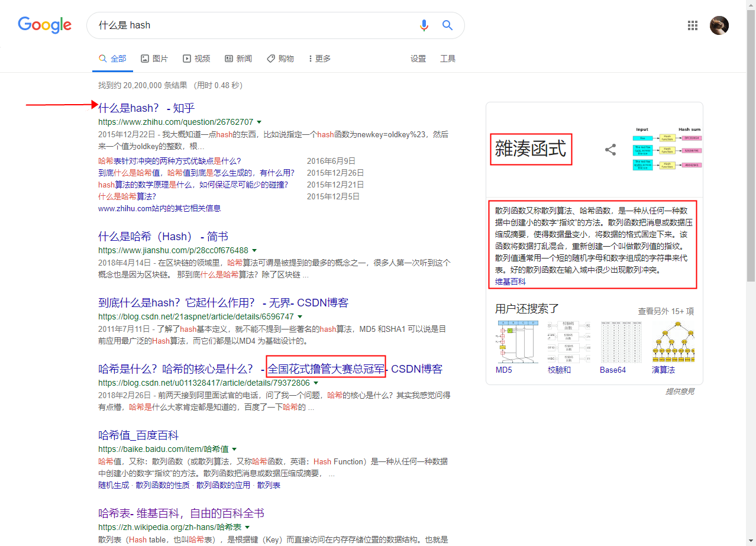Open the 什么是hash? - 知乎 result
The image size is (756, 546).
point(147,108)
